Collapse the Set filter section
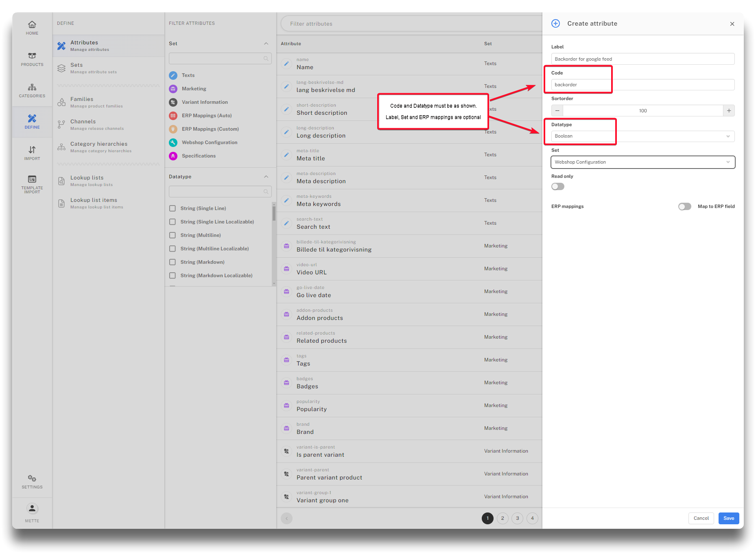The height and width of the screenshot is (554, 756). point(266,44)
